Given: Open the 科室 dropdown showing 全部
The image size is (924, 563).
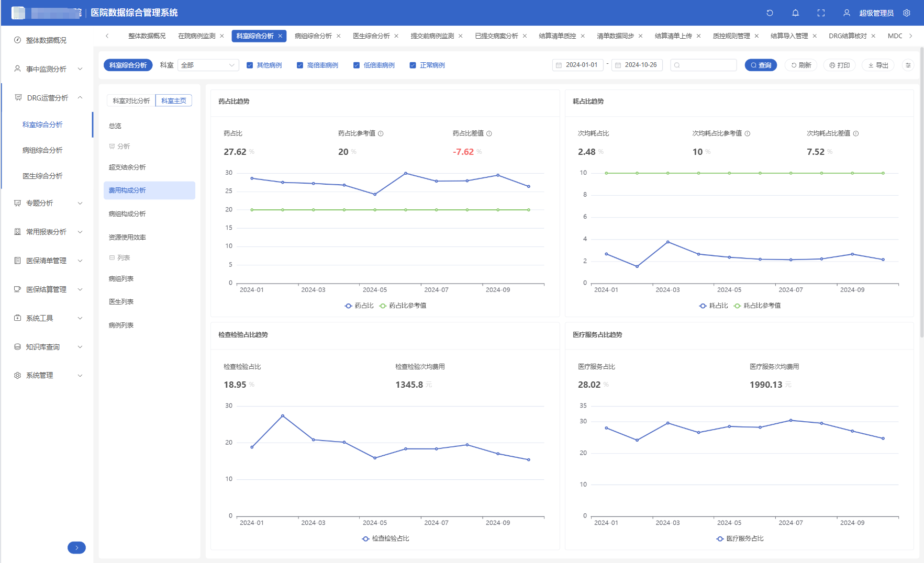Looking at the screenshot, I should [x=208, y=65].
